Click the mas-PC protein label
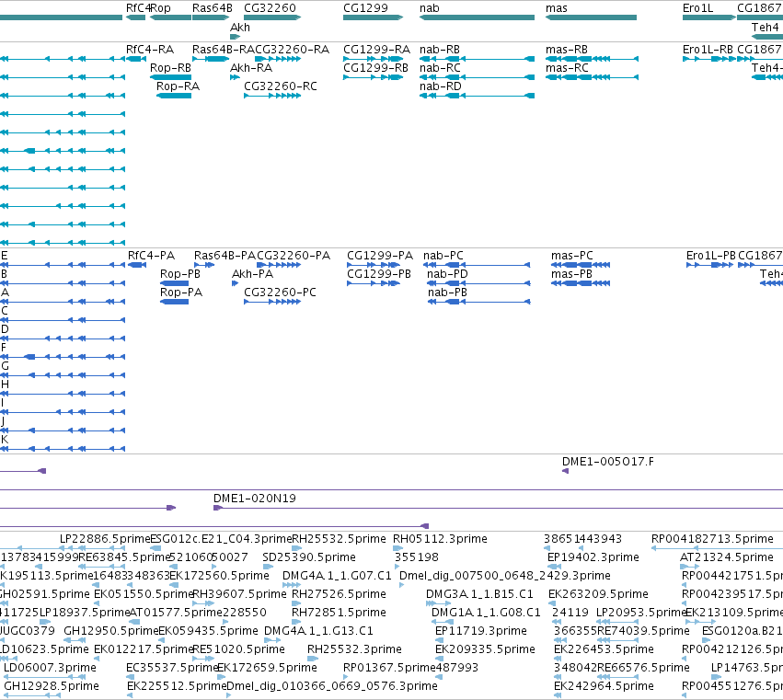783x700 pixels. click(x=572, y=256)
